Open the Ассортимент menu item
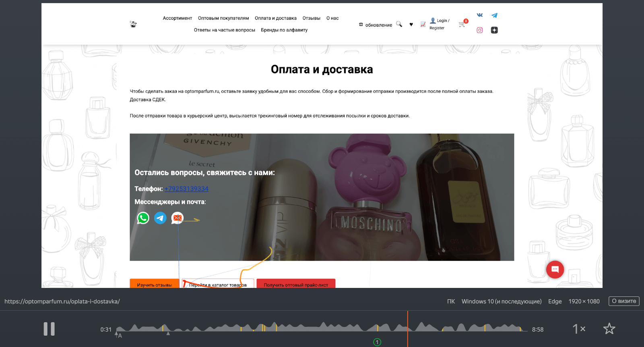 (178, 18)
